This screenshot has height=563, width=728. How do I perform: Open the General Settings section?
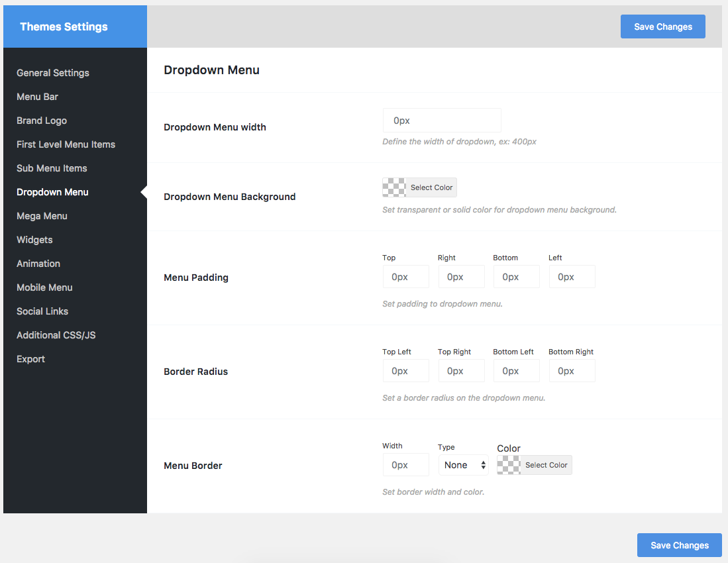52,73
